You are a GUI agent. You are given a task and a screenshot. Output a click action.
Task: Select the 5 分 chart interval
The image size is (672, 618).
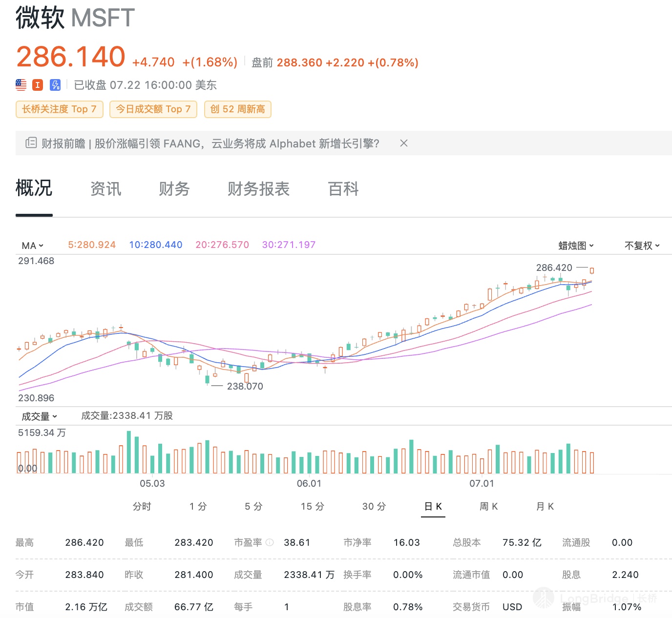tap(253, 506)
